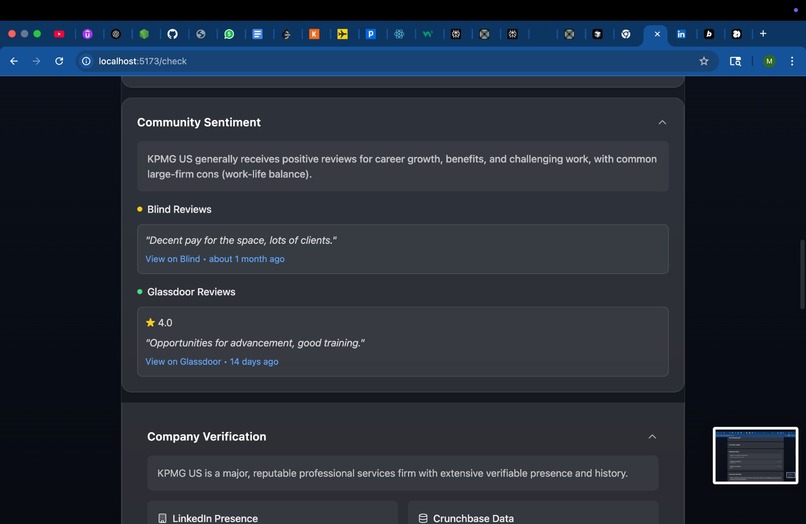This screenshot has width=806, height=524.
Task: Click the page vertical scrollbar
Action: (x=802, y=275)
